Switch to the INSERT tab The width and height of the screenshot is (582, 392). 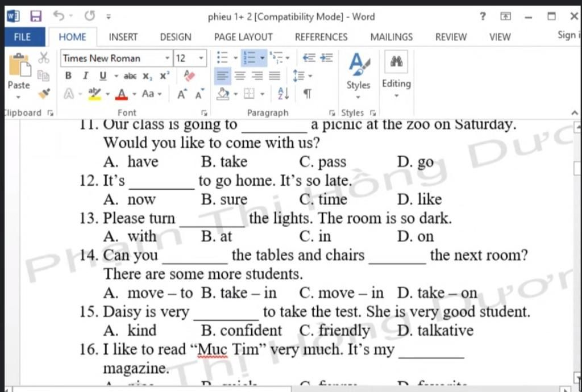click(123, 37)
